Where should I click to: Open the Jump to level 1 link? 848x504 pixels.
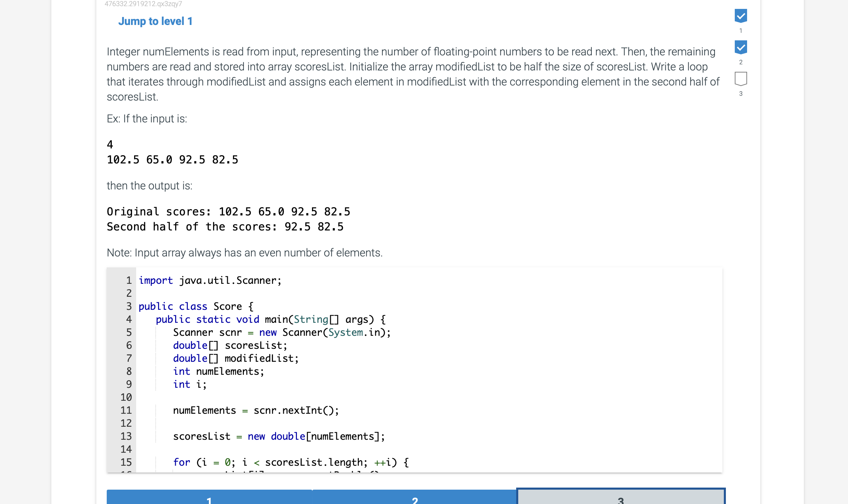pyautogui.click(x=155, y=21)
